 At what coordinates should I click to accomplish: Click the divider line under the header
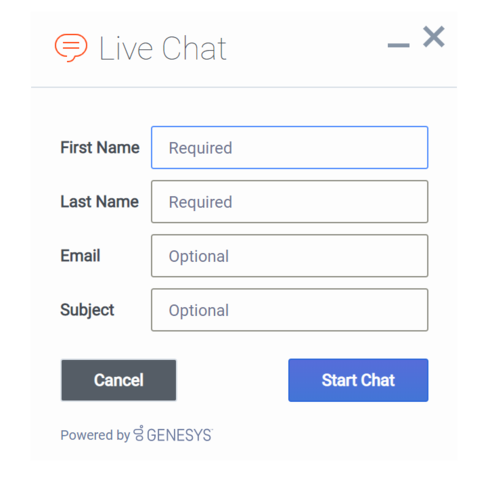click(244, 87)
